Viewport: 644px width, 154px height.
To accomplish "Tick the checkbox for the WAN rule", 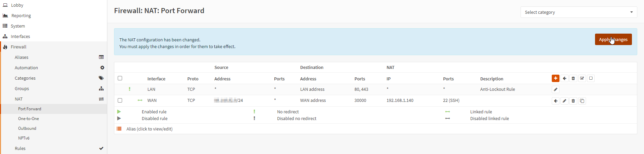I will [120, 100].
